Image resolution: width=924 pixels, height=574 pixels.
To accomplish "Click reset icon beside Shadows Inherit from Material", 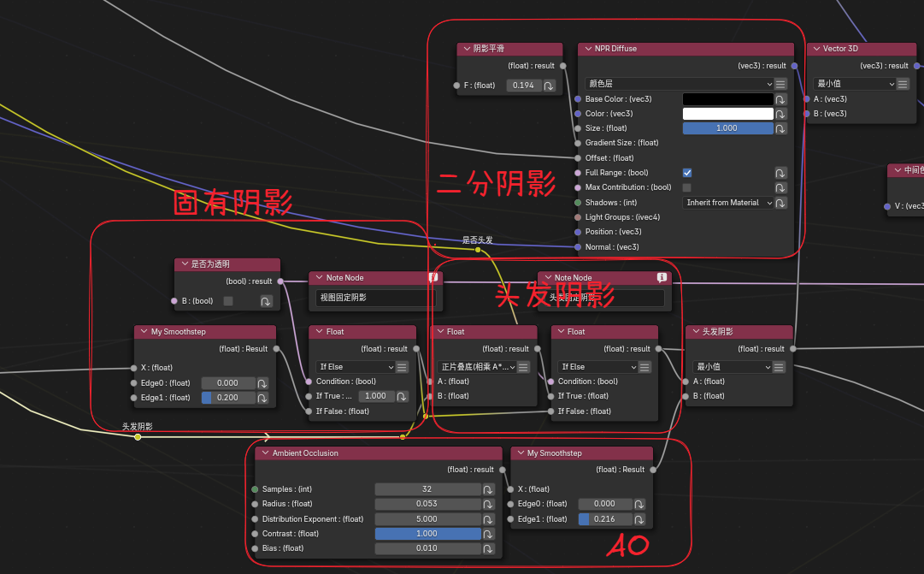I will (x=780, y=203).
